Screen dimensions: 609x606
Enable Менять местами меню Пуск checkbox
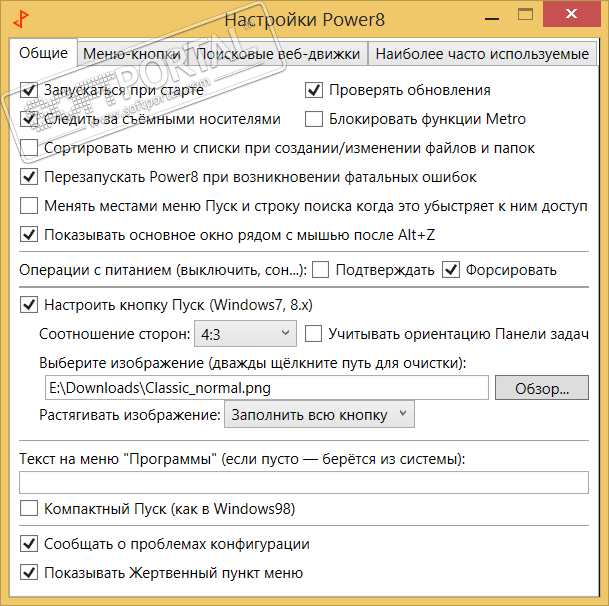coord(29,206)
